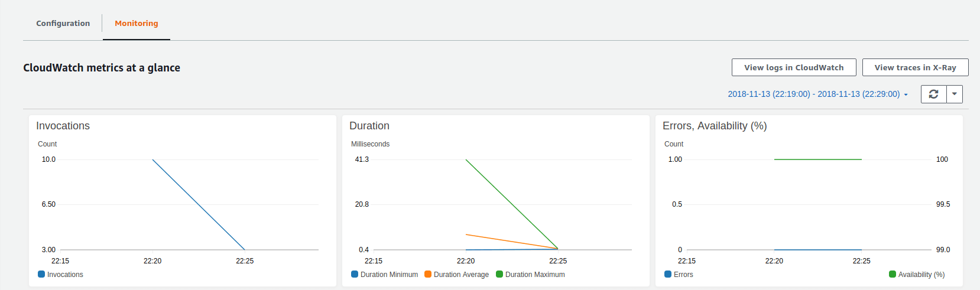Select the Monitoring tab

[x=137, y=24]
